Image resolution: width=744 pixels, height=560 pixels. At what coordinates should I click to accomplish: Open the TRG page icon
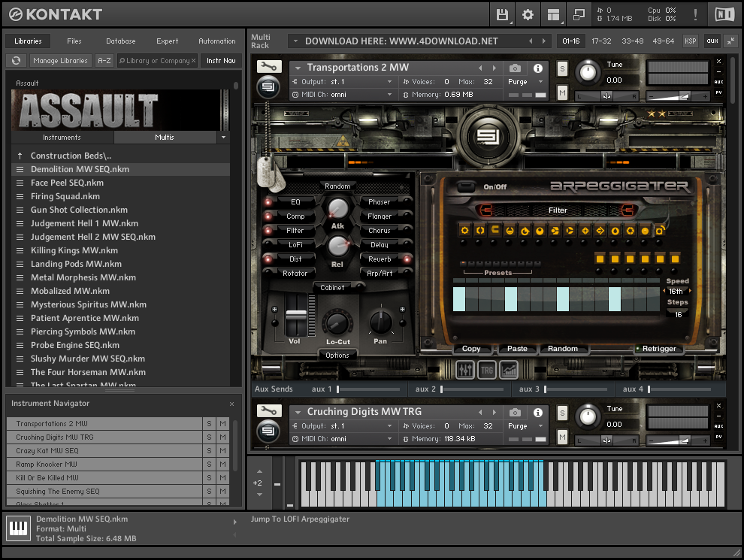click(487, 370)
